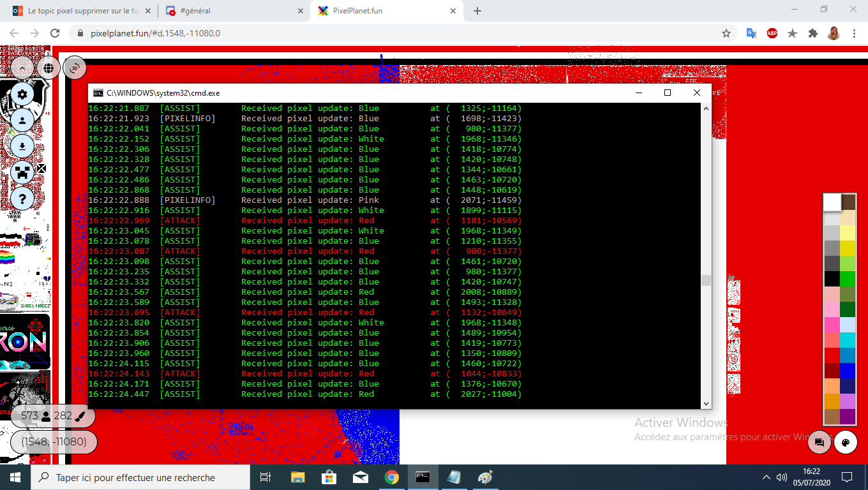
Task: Switch to the Le topic pixel tab
Action: pyautogui.click(x=77, y=11)
